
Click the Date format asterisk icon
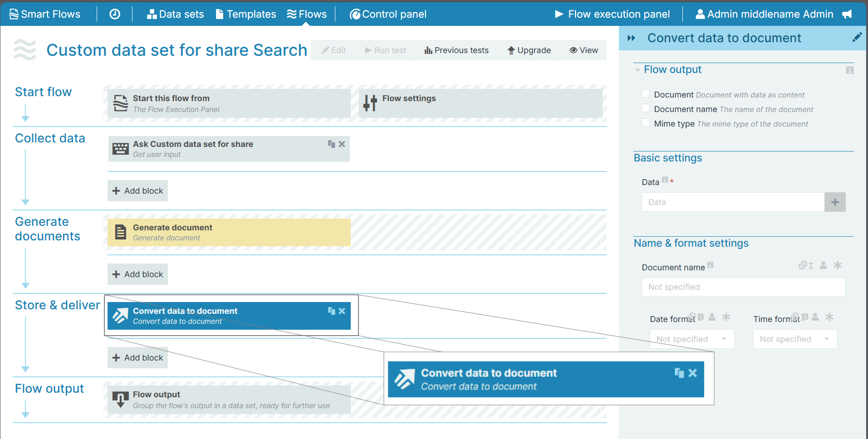coord(726,317)
